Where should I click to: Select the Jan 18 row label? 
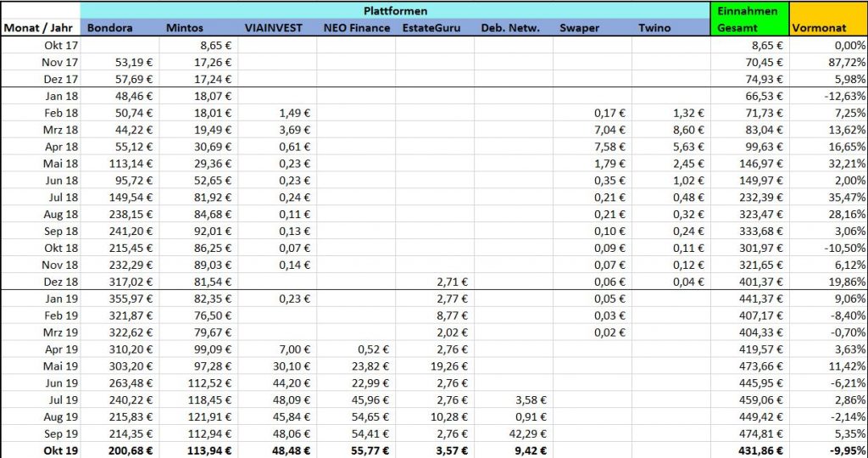(41, 96)
